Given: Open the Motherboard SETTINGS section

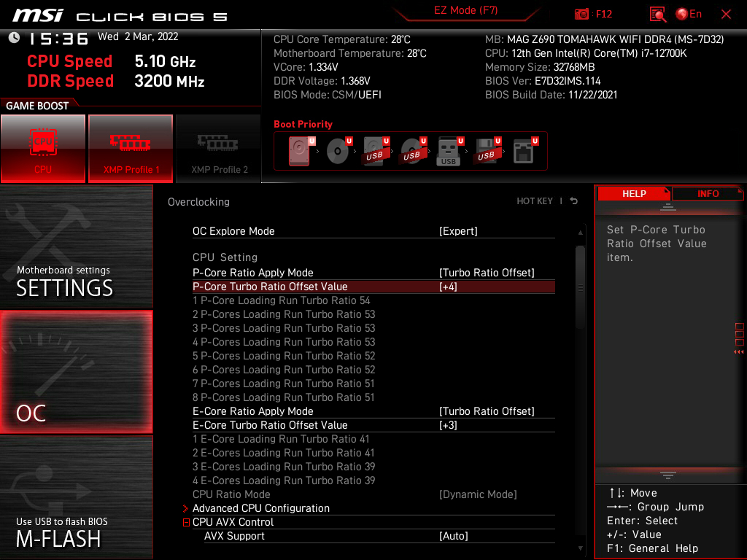Looking at the screenshot, I should pyautogui.click(x=76, y=246).
